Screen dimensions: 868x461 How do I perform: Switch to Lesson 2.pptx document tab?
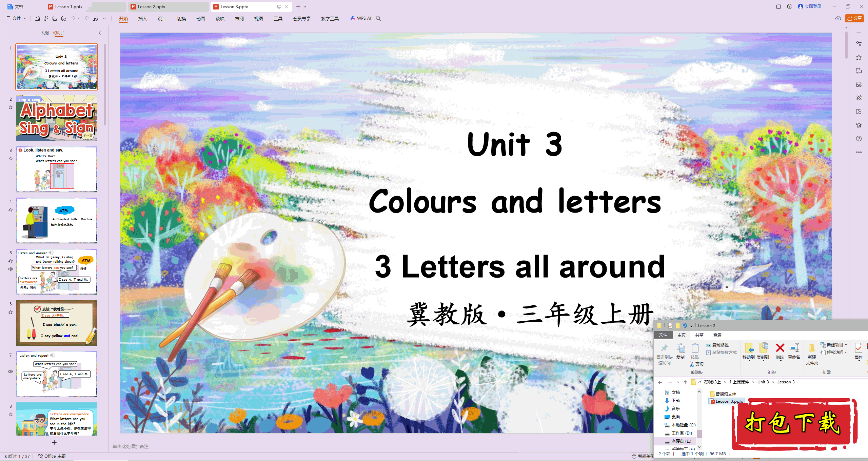pyautogui.click(x=169, y=6)
